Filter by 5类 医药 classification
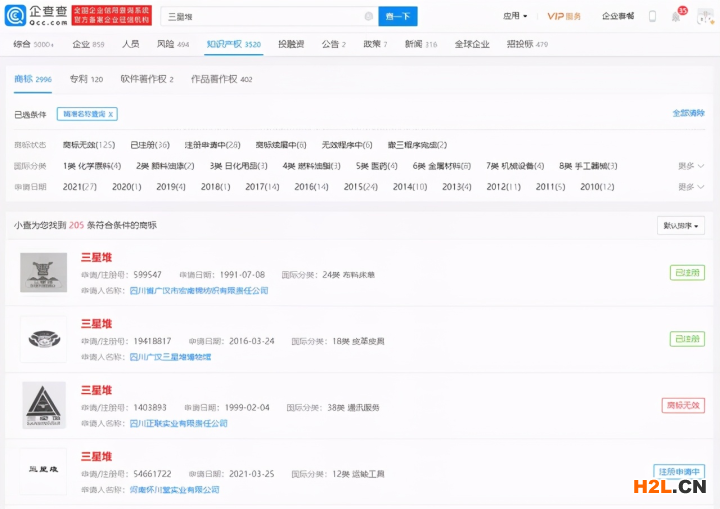Viewport: 720px width, 509px height. tap(377, 166)
